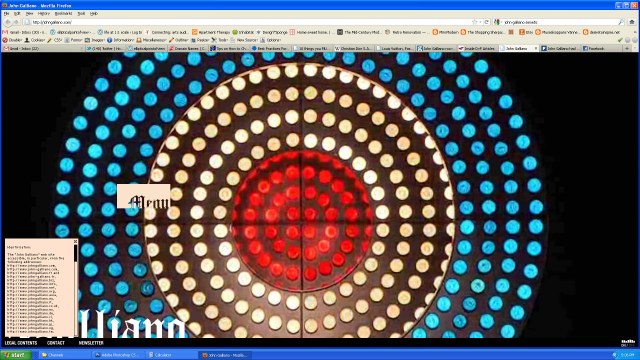
Task: Open the Edit menu
Action: [x=17, y=14]
